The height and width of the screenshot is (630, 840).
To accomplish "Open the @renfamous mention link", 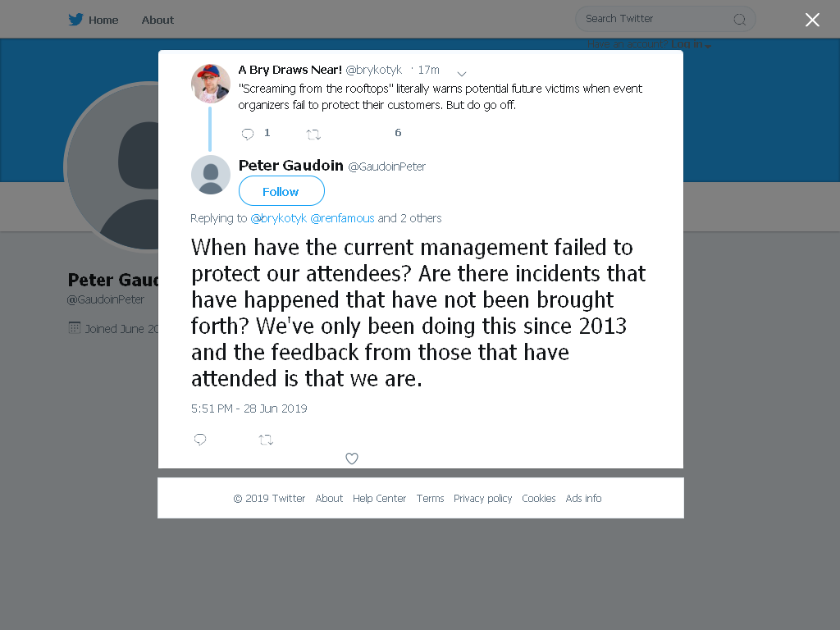I will point(342,218).
